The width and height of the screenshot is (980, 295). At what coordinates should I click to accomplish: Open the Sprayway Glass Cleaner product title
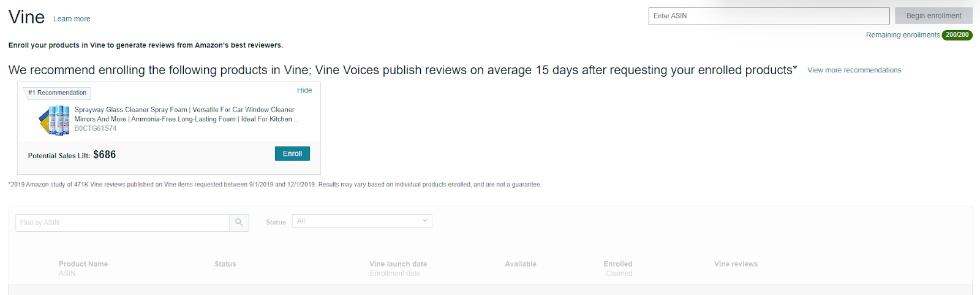click(186, 114)
